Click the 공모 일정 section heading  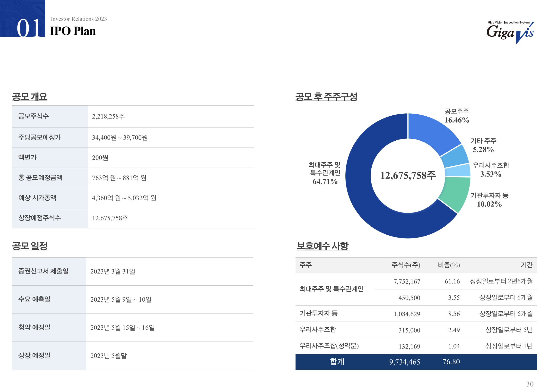(30, 246)
